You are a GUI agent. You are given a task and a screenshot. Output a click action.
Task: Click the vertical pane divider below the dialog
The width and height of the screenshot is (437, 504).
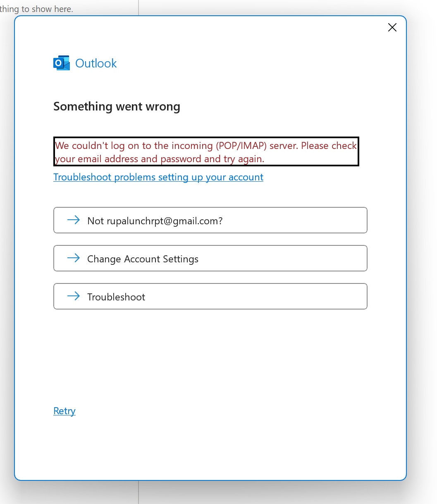pos(139,492)
